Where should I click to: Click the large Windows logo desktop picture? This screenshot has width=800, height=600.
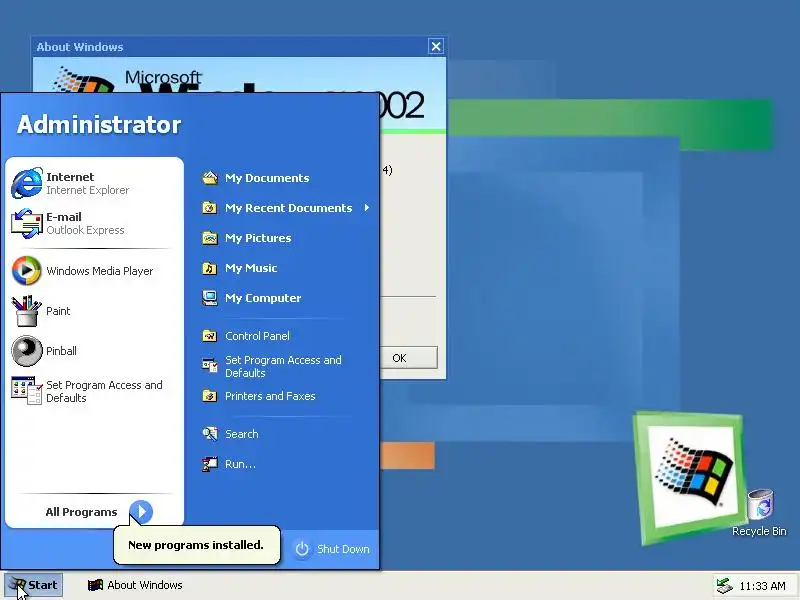tap(690, 478)
